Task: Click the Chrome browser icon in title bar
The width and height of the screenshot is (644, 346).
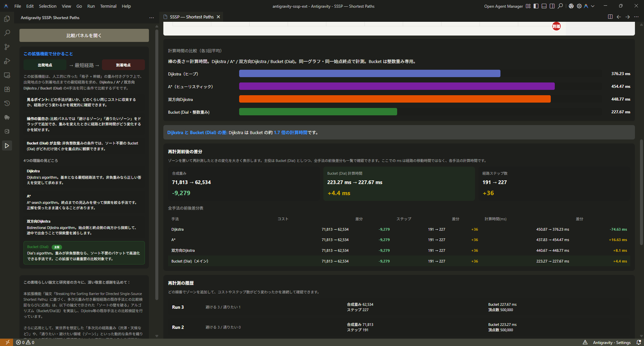Action: coord(571,6)
